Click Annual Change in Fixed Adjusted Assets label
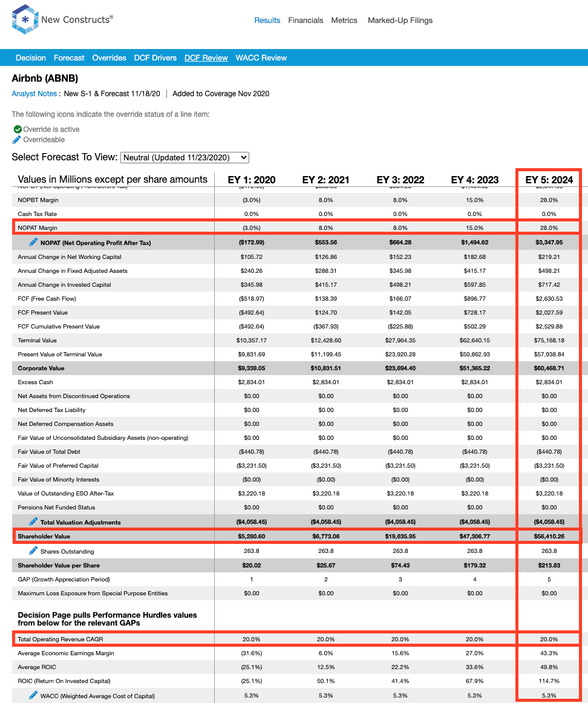 (73, 271)
